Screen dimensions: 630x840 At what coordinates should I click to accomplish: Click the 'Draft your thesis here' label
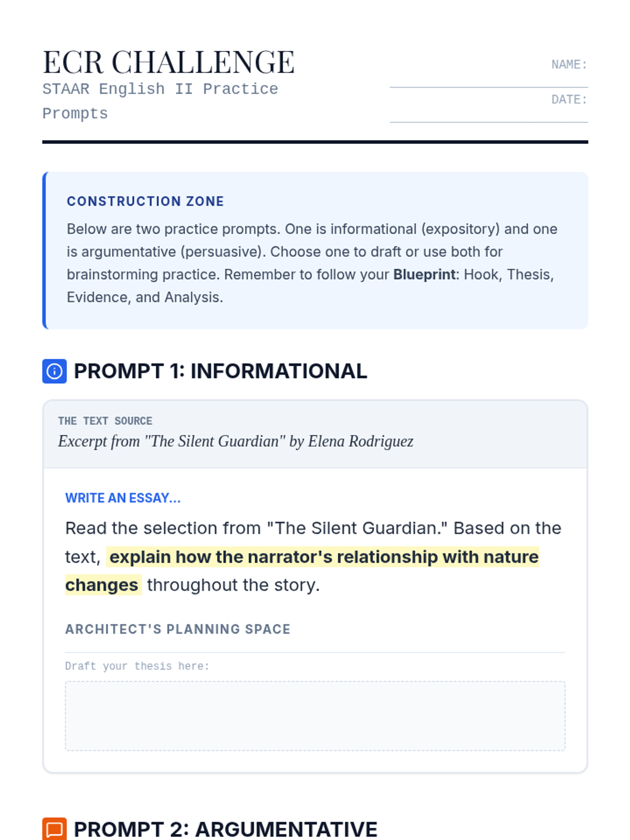137,666
